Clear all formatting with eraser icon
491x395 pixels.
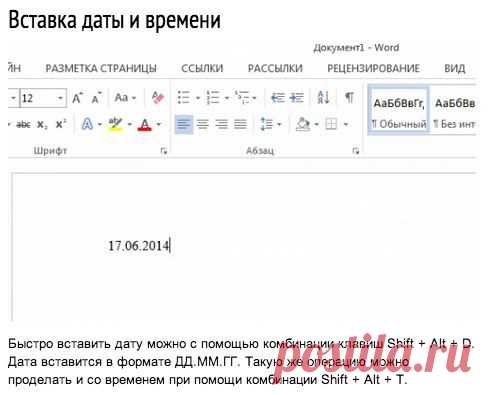pyautogui.click(x=158, y=98)
